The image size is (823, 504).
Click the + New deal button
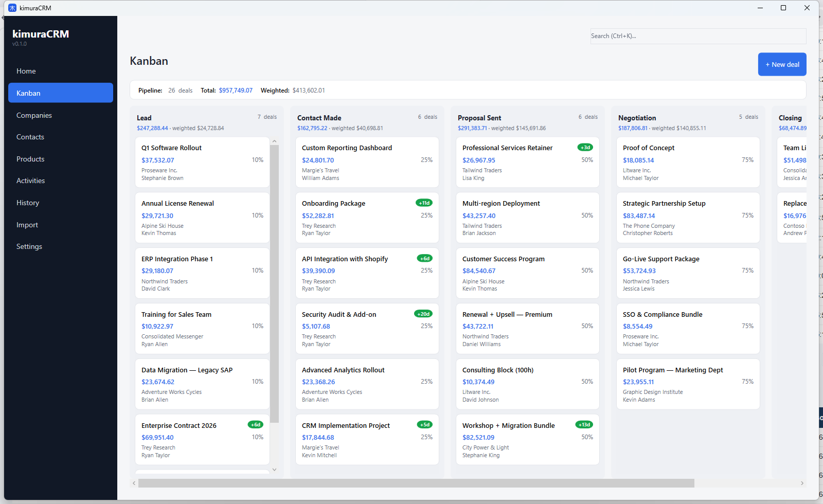tap(782, 64)
